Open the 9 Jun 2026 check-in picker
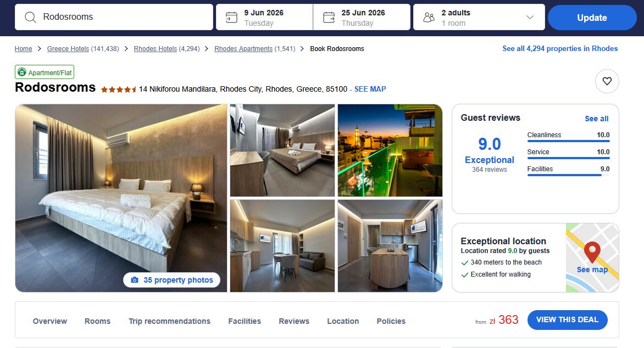Image resolution: width=644 pixels, height=348 pixels. point(264,17)
